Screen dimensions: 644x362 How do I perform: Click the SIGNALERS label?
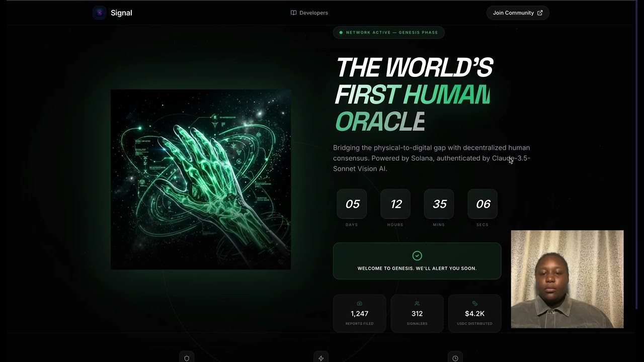(x=417, y=324)
